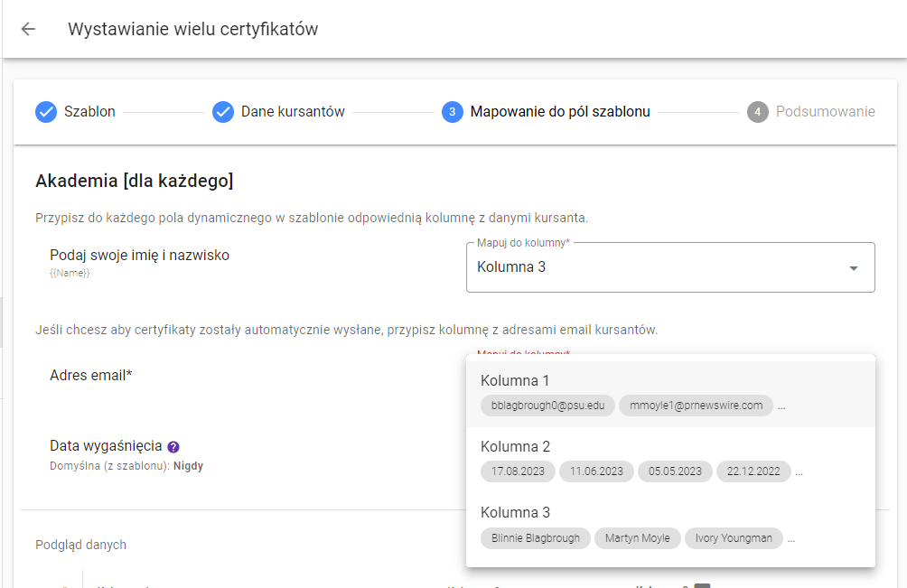
Task: Click the 17.08.2023 date chip
Action: [x=518, y=471]
